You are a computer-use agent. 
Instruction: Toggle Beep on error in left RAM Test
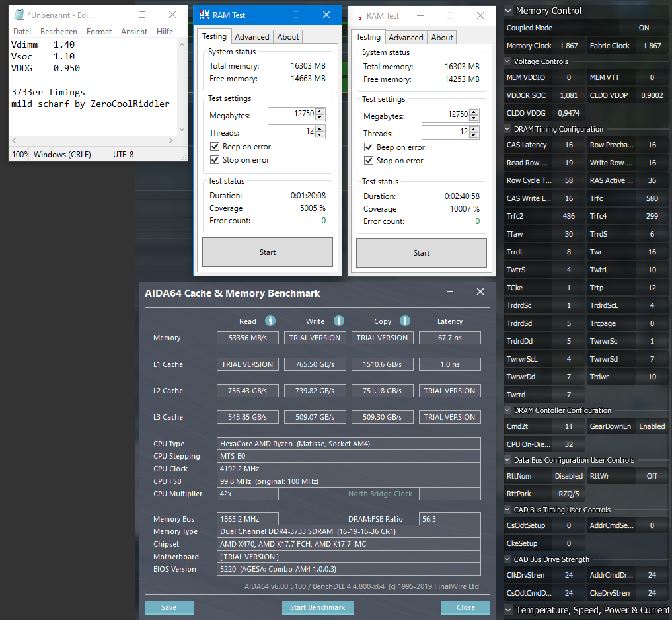click(215, 147)
